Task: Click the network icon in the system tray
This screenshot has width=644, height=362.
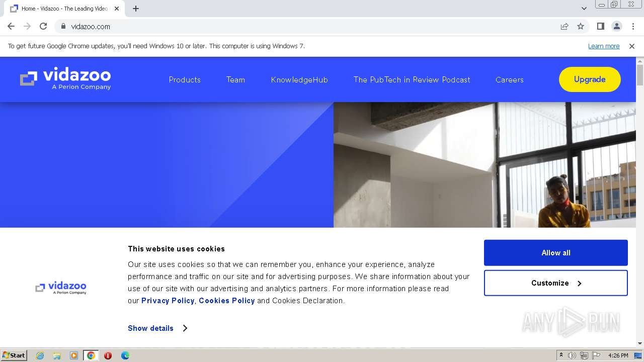Action: tap(584, 355)
